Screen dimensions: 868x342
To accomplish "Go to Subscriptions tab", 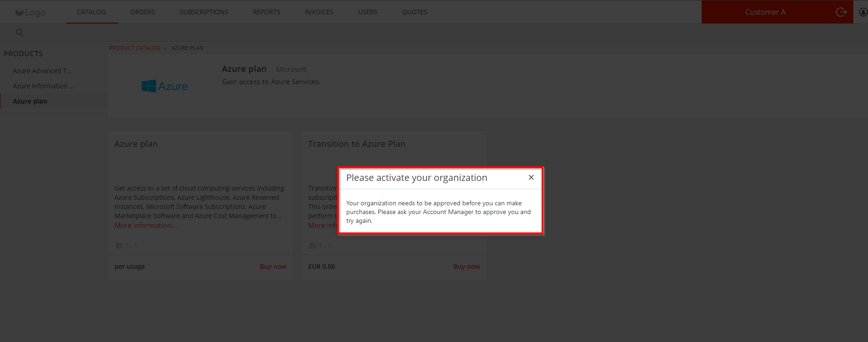I will point(204,12).
